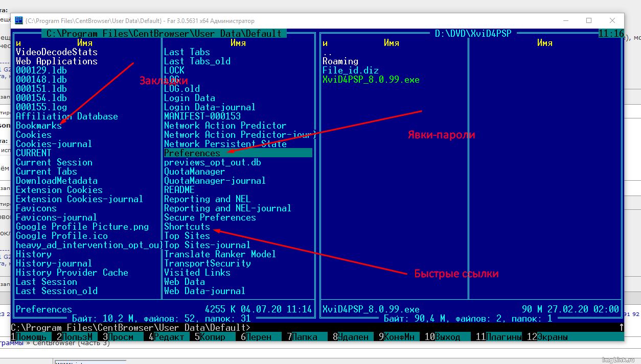Select the MANIFEST-000153 file
This screenshot has width=641, height=364.
202,116
